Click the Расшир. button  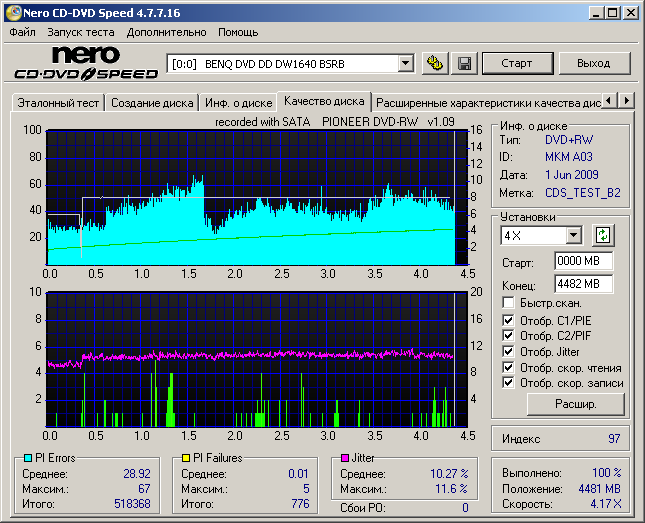click(x=575, y=404)
